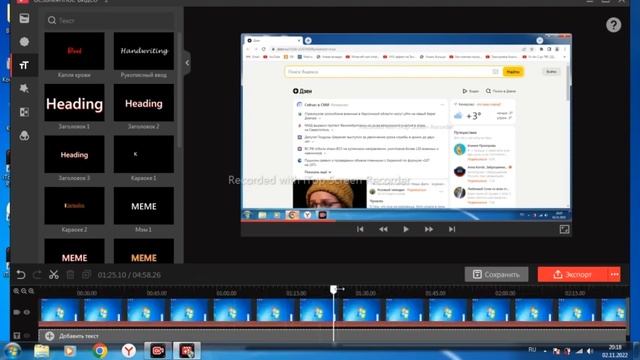Toggle text track visibility eye
The image size is (640, 360).
[27, 336]
